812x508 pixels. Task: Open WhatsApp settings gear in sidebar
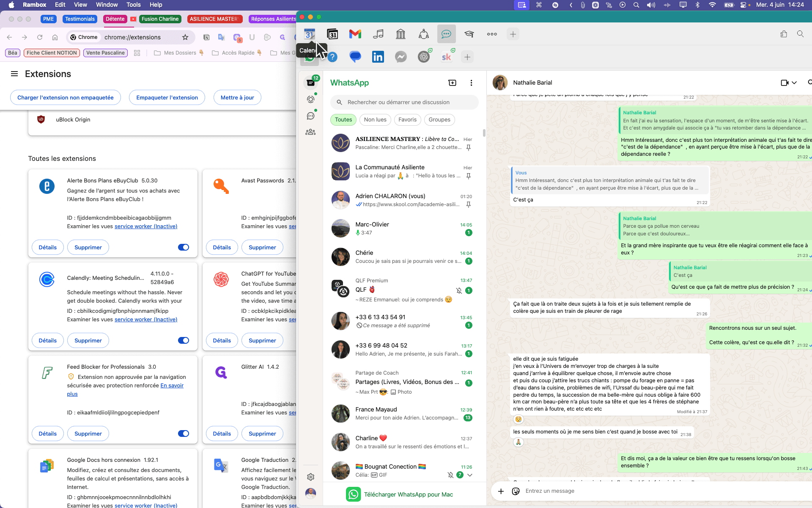click(x=311, y=477)
